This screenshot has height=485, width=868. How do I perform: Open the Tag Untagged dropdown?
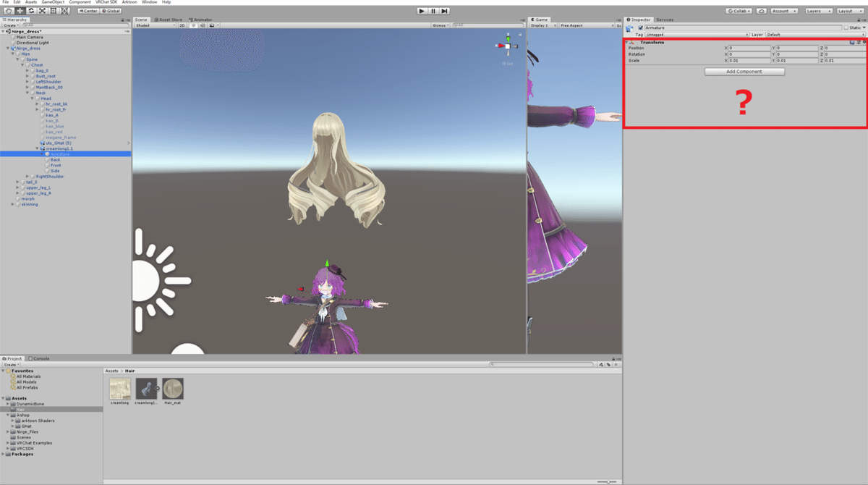tap(697, 35)
